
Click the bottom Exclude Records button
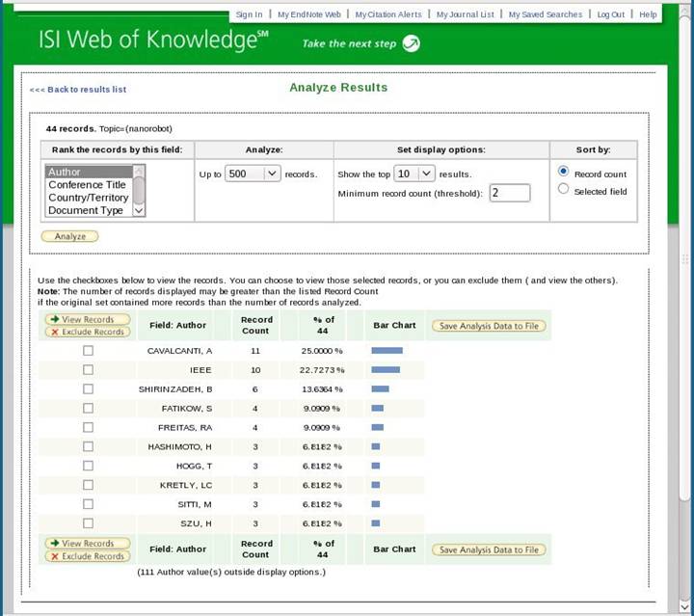88,556
